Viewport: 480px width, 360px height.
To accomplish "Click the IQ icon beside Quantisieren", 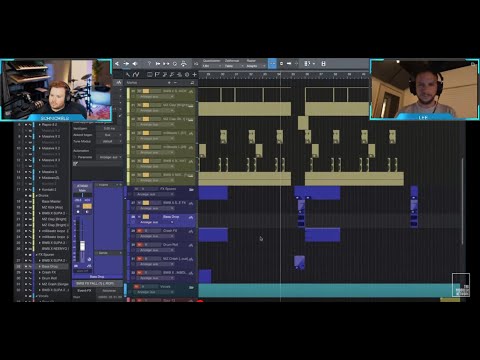I will tap(196, 64).
